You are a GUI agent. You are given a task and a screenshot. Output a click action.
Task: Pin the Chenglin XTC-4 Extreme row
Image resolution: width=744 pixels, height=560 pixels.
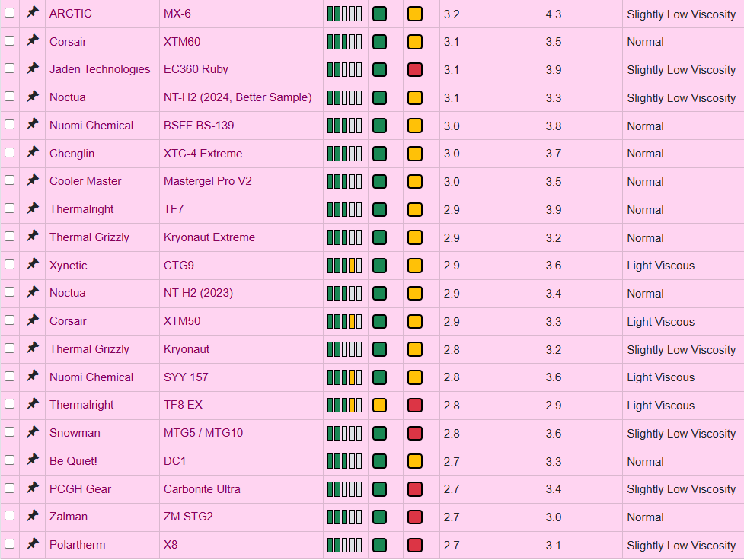pyautogui.click(x=32, y=152)
